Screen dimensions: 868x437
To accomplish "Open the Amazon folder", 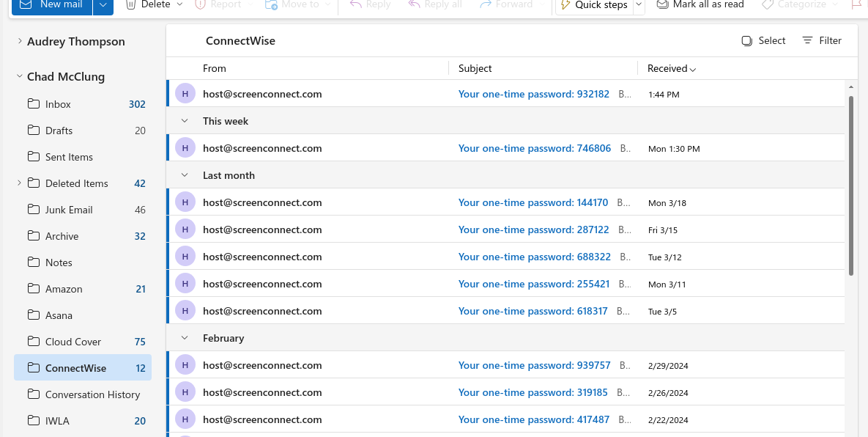I will pos(83,289).
